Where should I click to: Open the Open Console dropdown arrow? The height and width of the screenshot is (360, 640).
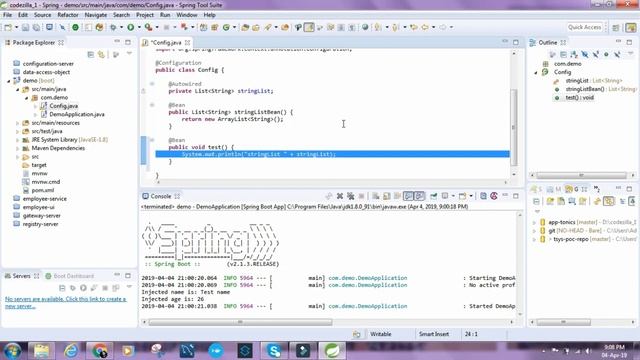471,196
